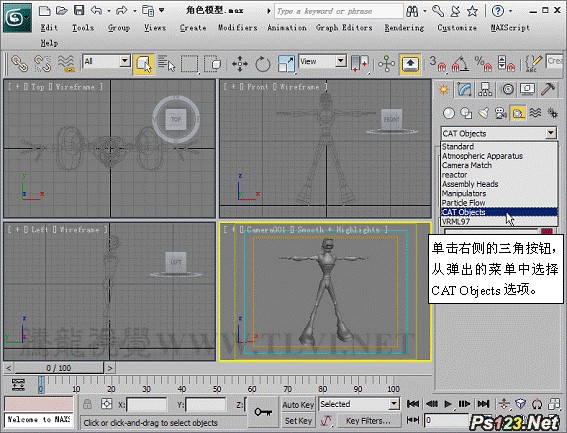Image resolution: width=567 pixels, height=433 pixels.
Task: Select the Lights category icon
Action: pos(483,113)
